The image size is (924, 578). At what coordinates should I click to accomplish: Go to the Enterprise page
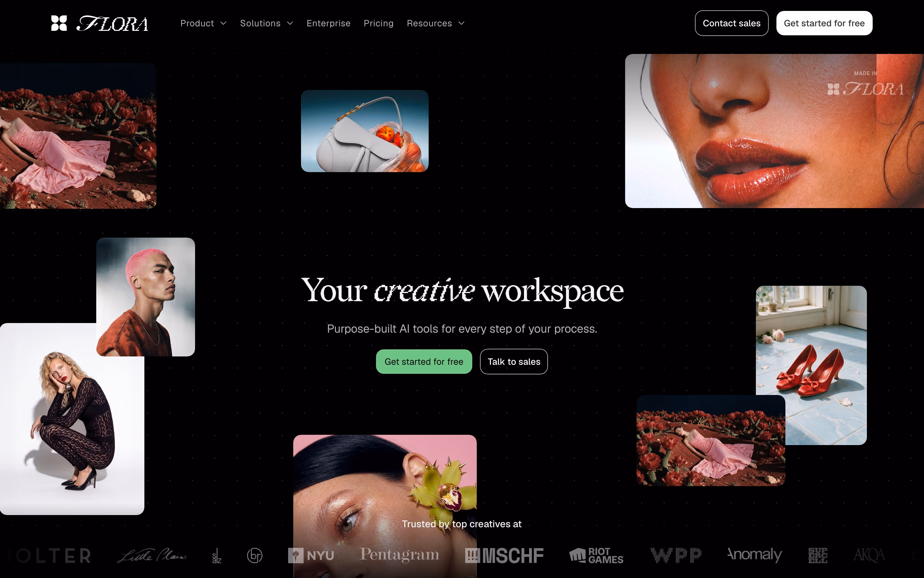328,23
